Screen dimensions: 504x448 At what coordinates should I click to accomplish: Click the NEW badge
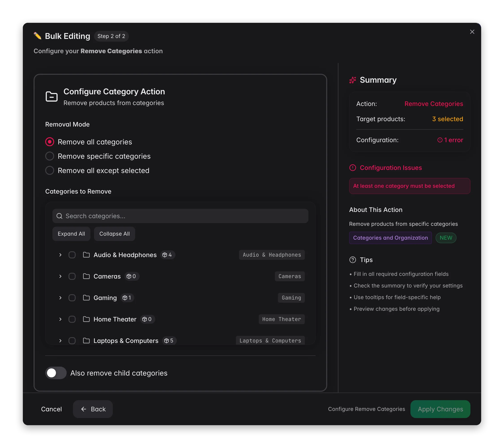pos(446,238)
